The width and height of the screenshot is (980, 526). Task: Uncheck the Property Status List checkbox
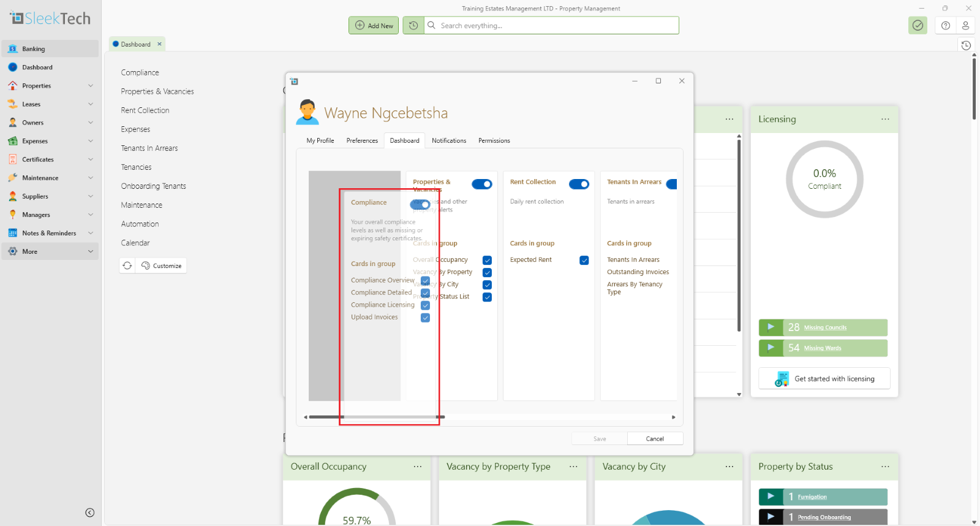click(487, 297)
